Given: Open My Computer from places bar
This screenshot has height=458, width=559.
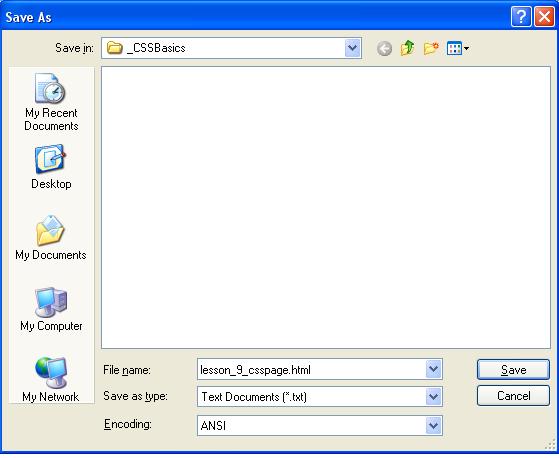Looking at the screenshot, I should pyautogui.click(x=51, y=309).
